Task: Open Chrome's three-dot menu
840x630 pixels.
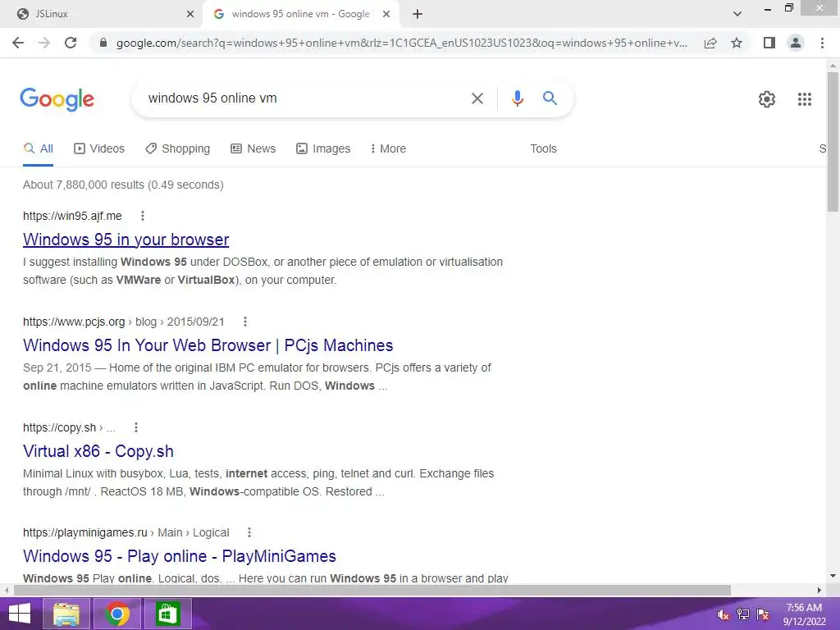Action: [822, 43]
